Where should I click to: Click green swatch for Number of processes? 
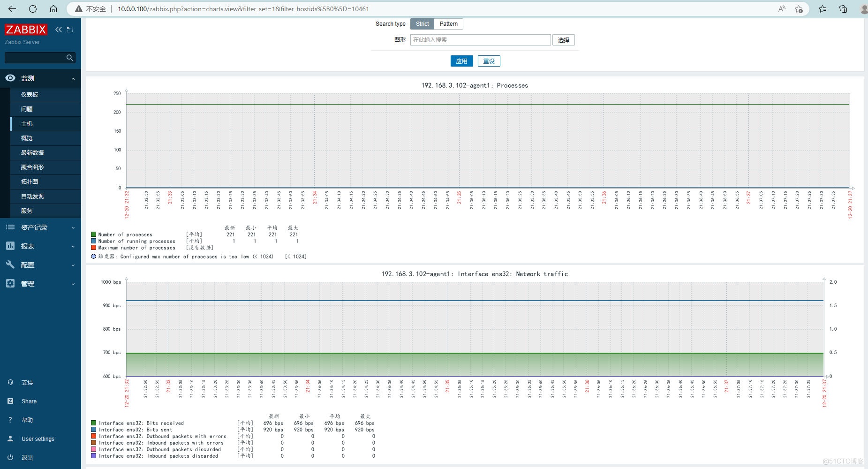pos(93,234)
